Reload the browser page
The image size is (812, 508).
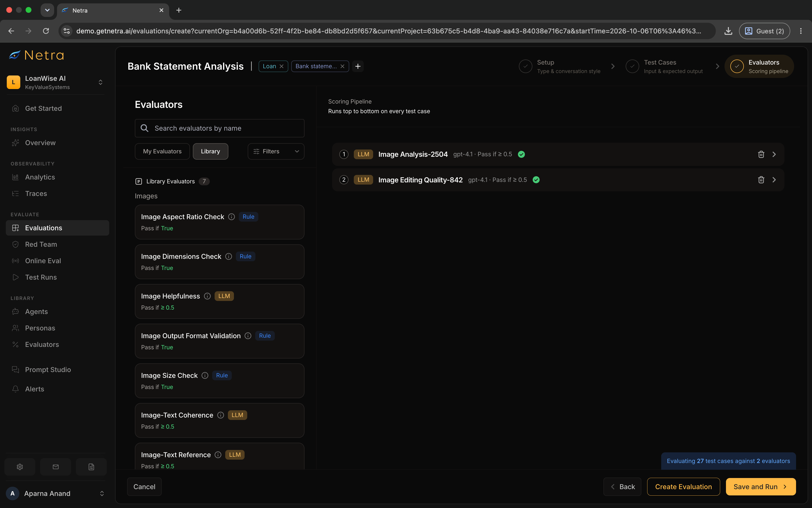coord(46,31)
